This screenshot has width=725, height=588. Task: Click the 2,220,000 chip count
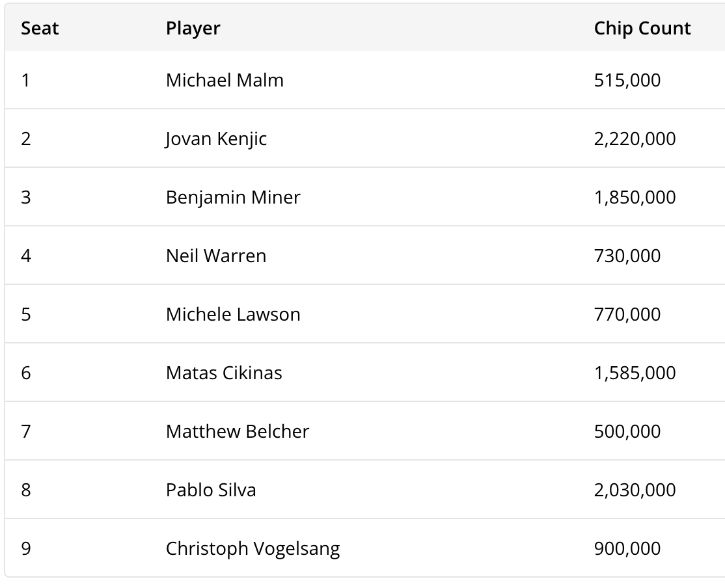(635, 139)
